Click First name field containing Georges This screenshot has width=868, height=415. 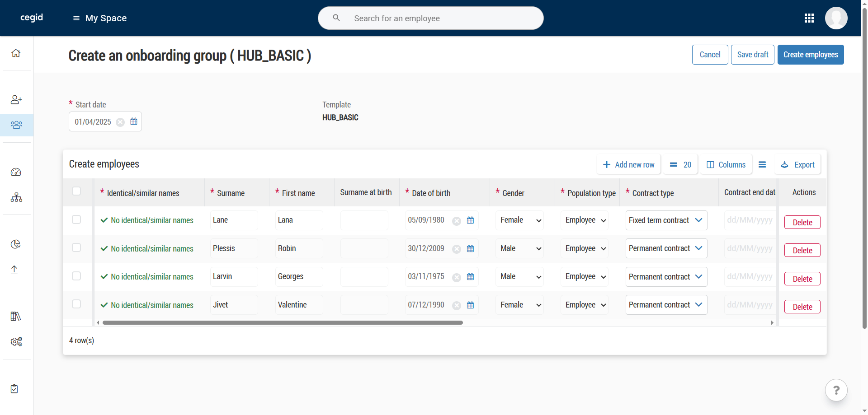(299, 277)
